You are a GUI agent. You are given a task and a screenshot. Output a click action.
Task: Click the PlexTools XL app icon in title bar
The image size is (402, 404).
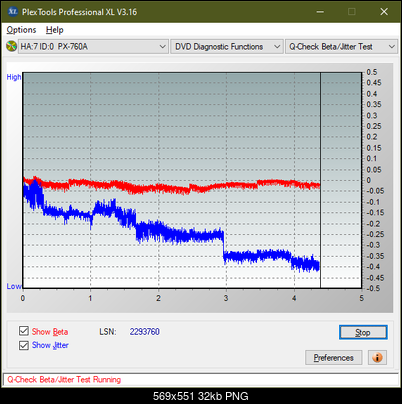[12, 12]
